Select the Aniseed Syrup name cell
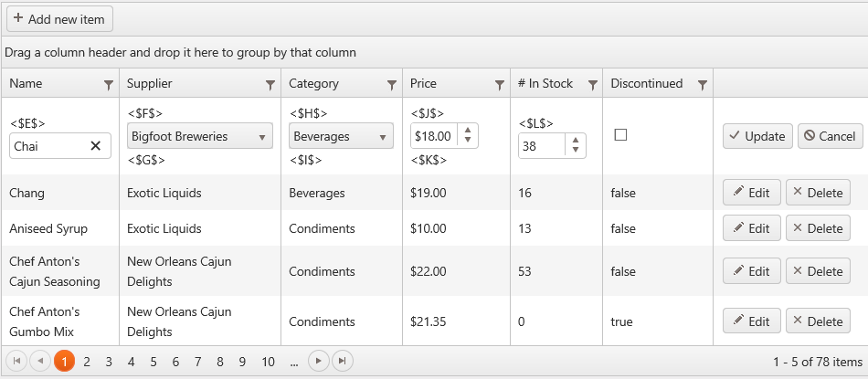Screen dimensions: 868x379 point(60,228)
